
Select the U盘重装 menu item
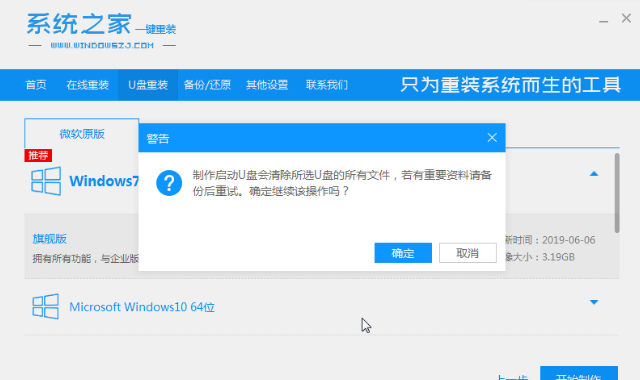(x=148, y=85)
